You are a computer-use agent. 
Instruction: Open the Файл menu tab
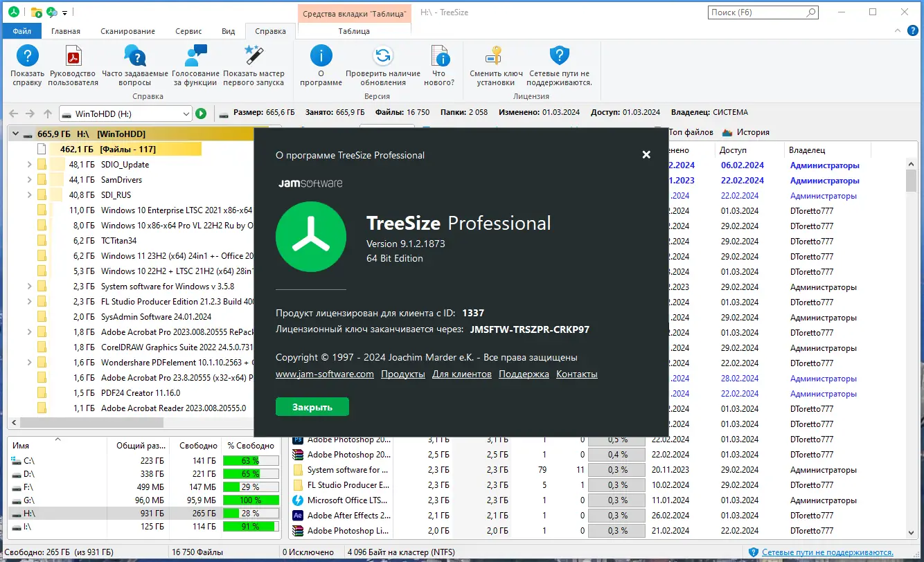(22, 31)
